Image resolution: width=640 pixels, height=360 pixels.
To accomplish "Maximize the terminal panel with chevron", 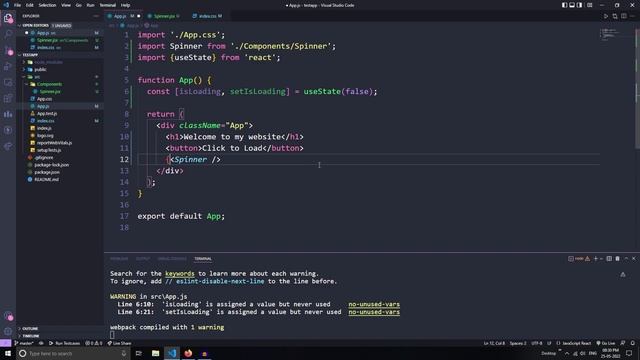I will point(626,258).
